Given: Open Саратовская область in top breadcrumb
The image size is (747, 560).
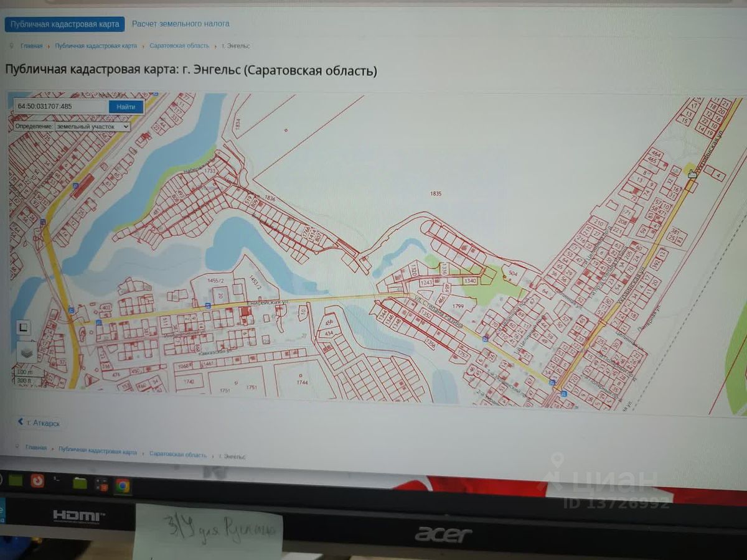Looking at the screenshot, I should [x=179, y=46].
